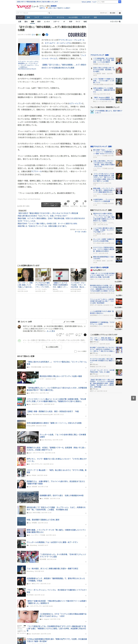Expand the comment via the もっと見る link
Screen dimensions: 138x644
click(x=51, y=331)
